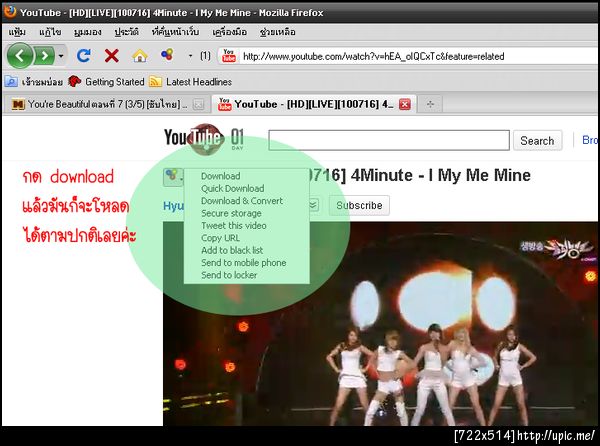
Task: Open the แฟ้ม (File) menu
Action: tap(17, 32)
